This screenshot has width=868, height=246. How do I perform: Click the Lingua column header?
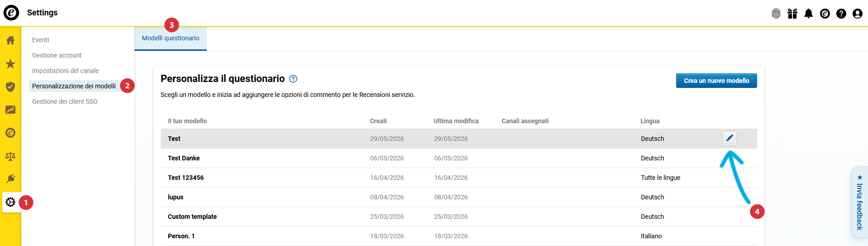click(650, 121)
